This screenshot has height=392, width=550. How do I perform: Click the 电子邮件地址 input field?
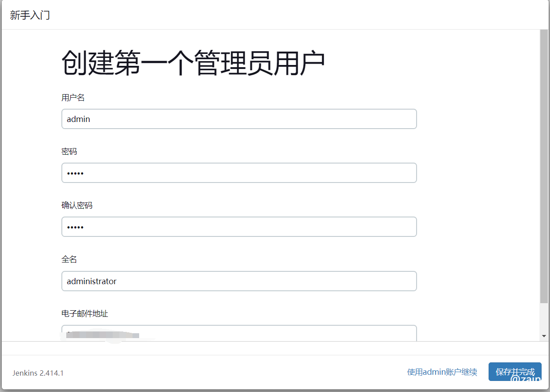[x=239, y=333]
